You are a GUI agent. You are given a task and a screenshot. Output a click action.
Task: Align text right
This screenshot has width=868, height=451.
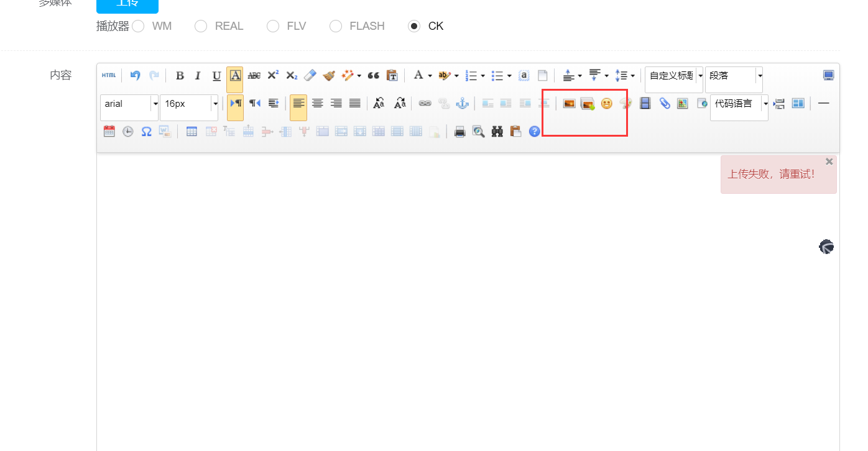point(336,104)
